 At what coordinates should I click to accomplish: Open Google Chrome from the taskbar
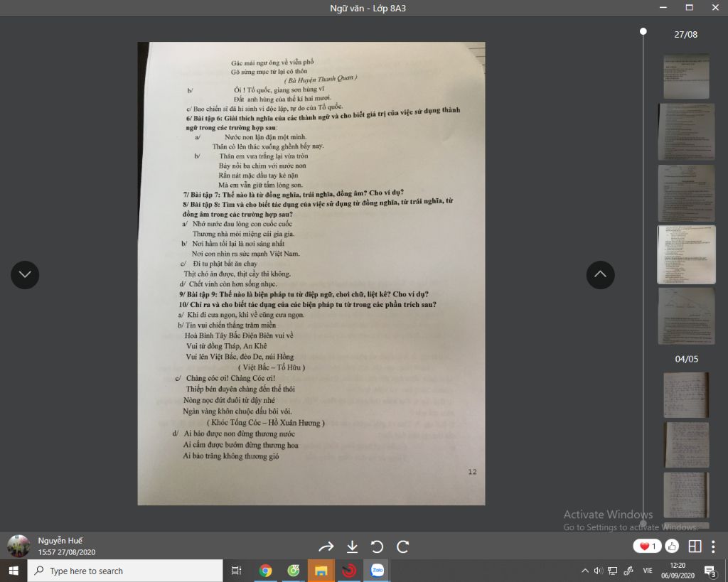tap(266, 571)
